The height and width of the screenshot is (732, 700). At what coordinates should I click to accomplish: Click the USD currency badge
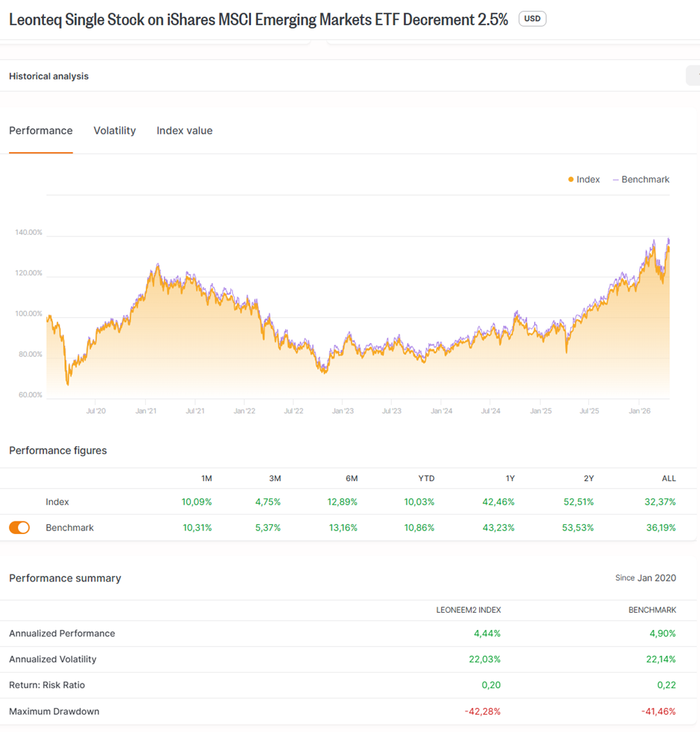[532, 19]
